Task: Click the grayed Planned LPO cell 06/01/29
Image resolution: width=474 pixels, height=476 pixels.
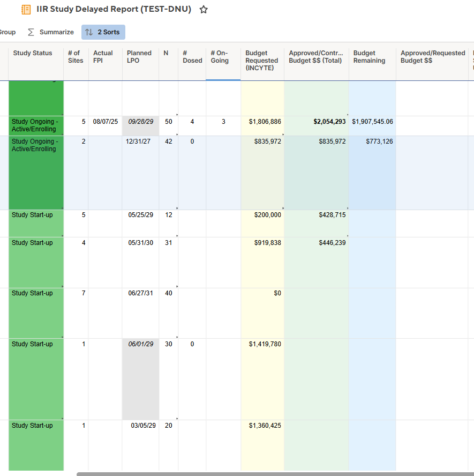Action: 140,379
